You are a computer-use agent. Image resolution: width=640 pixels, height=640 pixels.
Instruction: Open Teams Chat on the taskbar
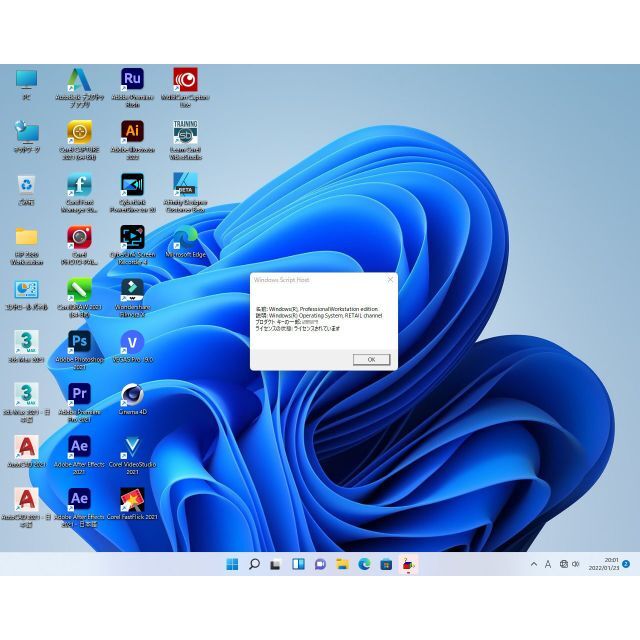320,564
